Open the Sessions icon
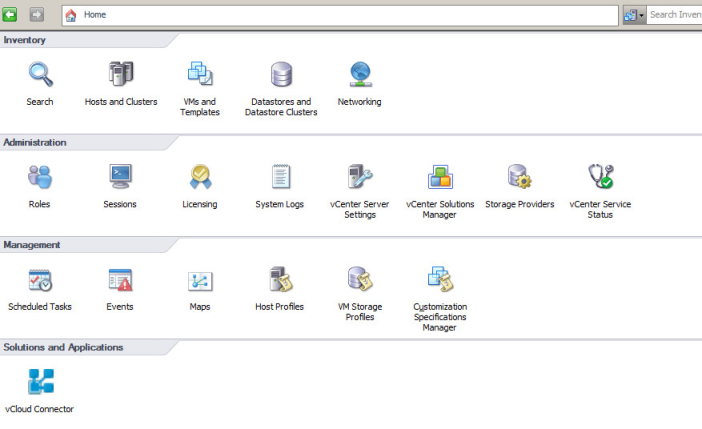Viewport: 702px width, 429px height. 120,176
